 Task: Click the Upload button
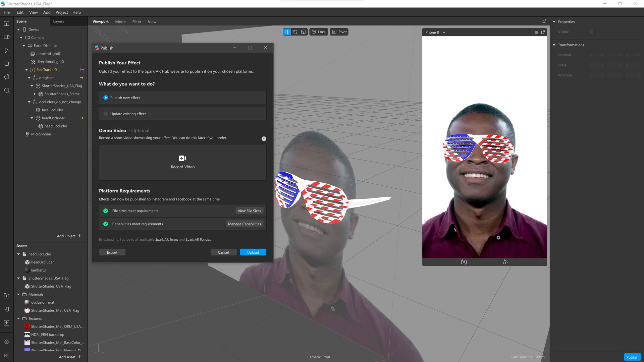point(253,252)
